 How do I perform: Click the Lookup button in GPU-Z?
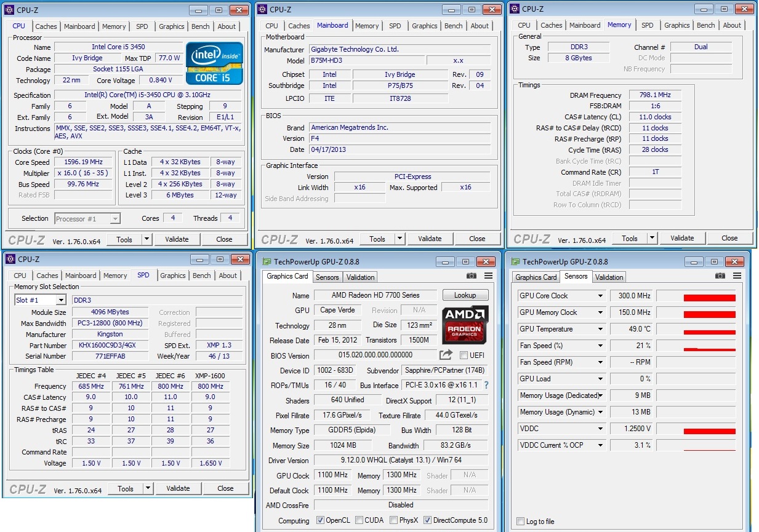(x=466, y=295)
